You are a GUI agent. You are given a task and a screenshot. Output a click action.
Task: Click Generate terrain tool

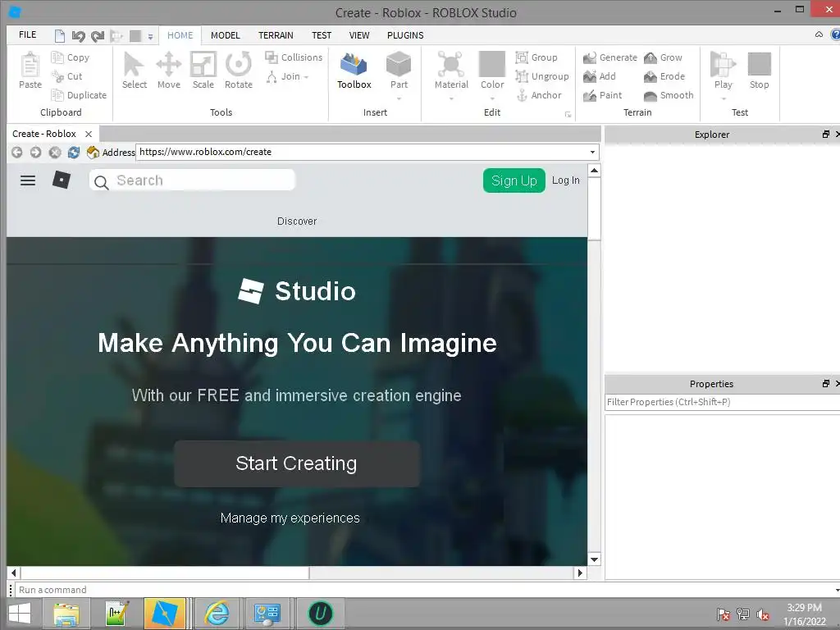pos(610,57)
